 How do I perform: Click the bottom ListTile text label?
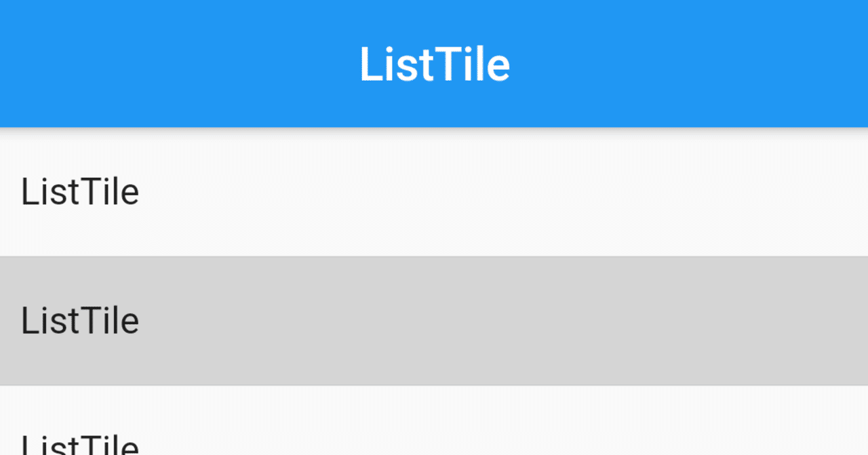[x=79, y=444]
